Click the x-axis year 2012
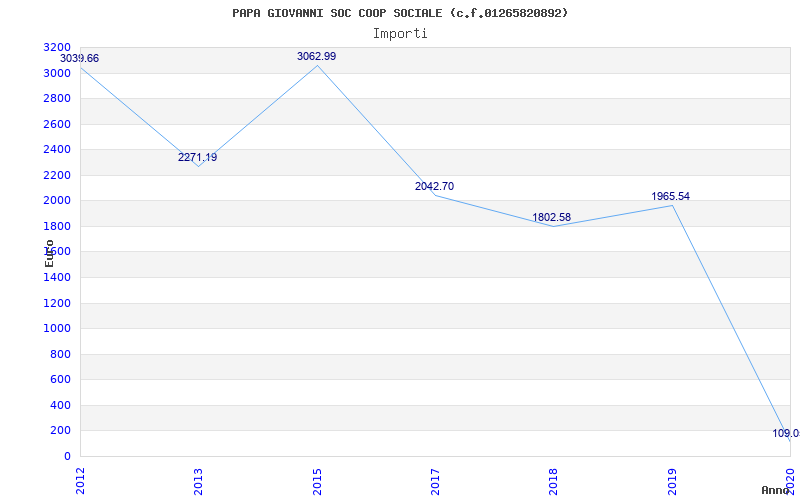 [x=80, y=481]
